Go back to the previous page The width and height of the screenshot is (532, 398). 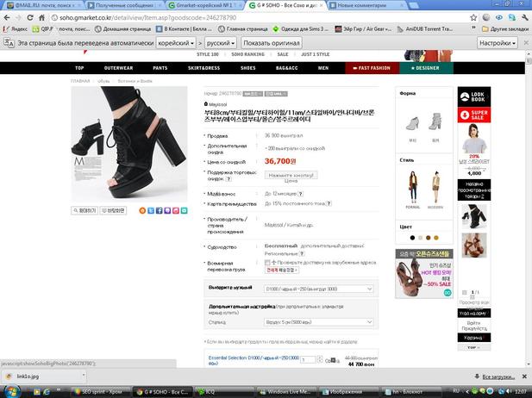[x=7, y=17]
